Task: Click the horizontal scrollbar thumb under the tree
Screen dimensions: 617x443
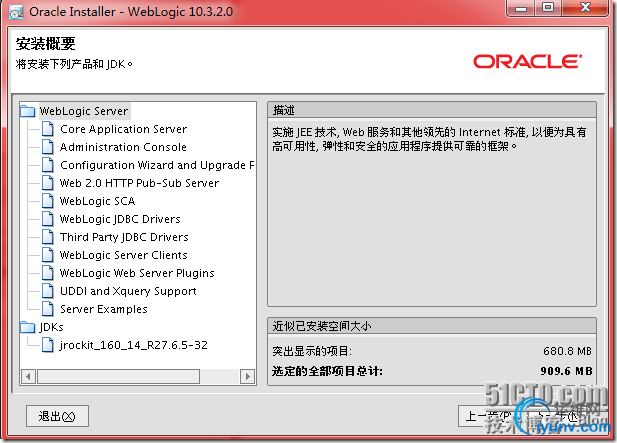Action: point(118,377)
